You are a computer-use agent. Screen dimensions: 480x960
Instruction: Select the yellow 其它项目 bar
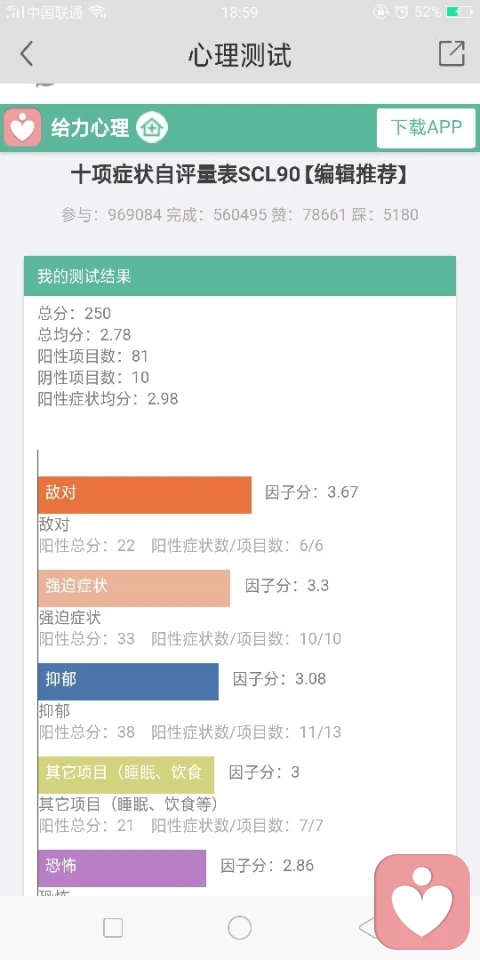126,774
